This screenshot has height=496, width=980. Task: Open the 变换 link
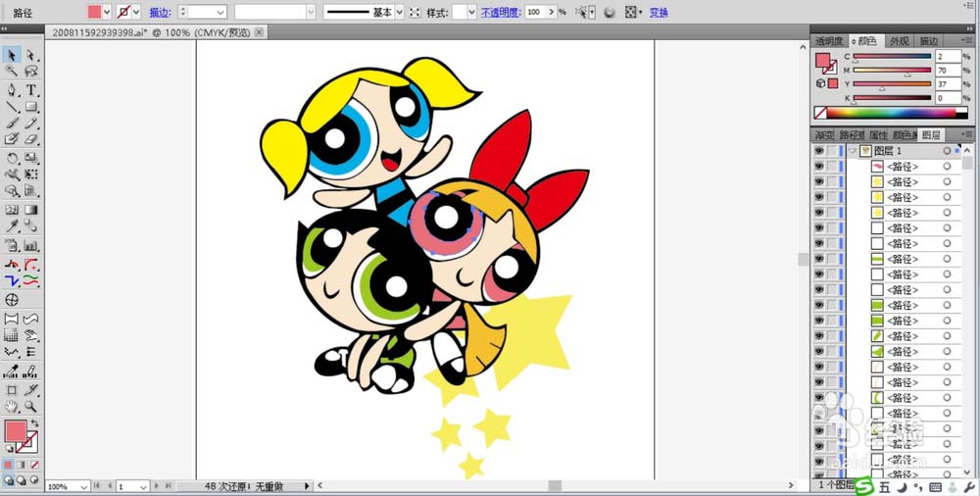(x=659, y=12)
